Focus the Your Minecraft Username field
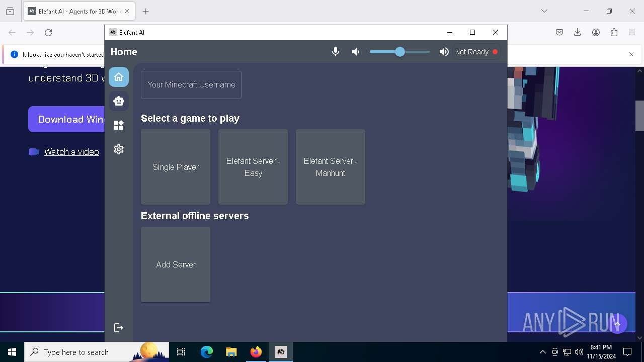This screenshot has width=644, height=362. tap(191, 84)
